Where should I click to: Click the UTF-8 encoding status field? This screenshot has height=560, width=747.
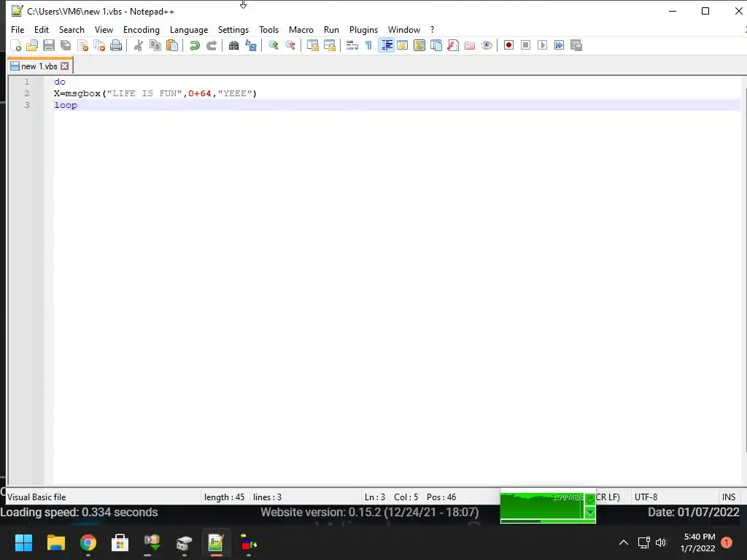646,497
